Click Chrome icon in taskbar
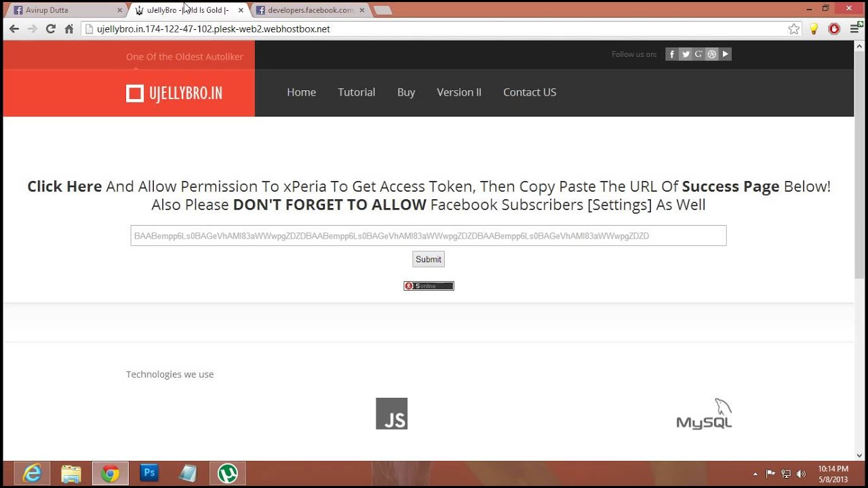The width and height of the screenshot is (868, 488). tap(110, 473)
